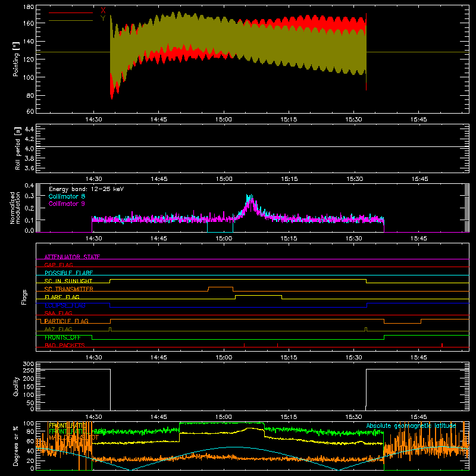Click the SC_TRANSMITTER flag label
Viewport: 476px width, 476px height.
point(68,289)
